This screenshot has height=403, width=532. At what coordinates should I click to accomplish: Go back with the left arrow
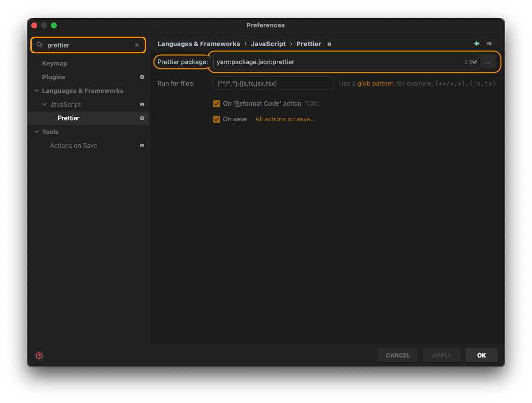[477, 44]
